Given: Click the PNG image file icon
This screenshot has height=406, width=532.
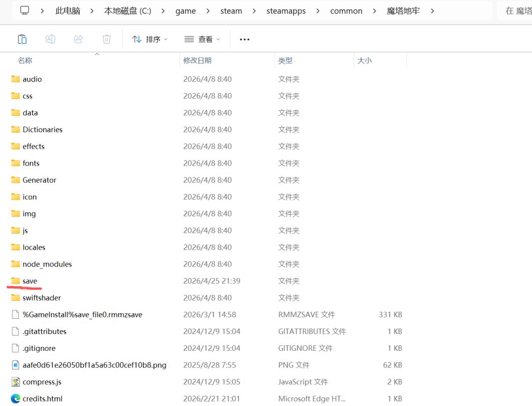Looking at the screenshot, I should point(15,365).
